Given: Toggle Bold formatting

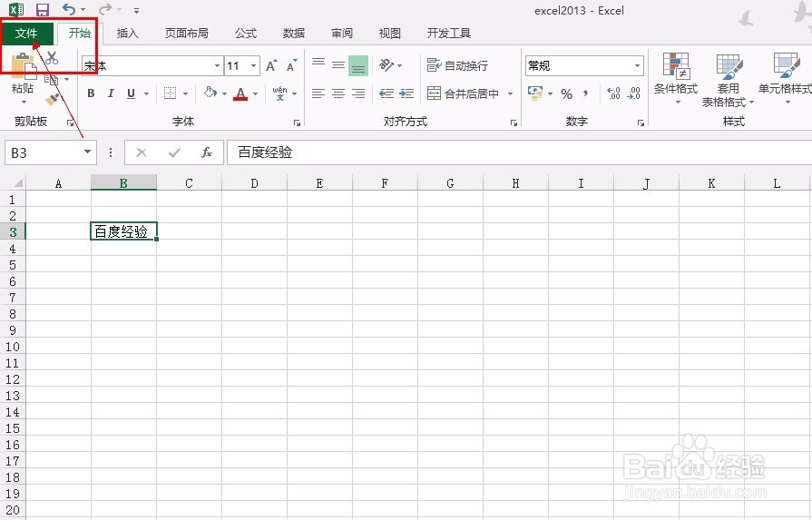Looking at the screenshot, I should coord(91,93).
